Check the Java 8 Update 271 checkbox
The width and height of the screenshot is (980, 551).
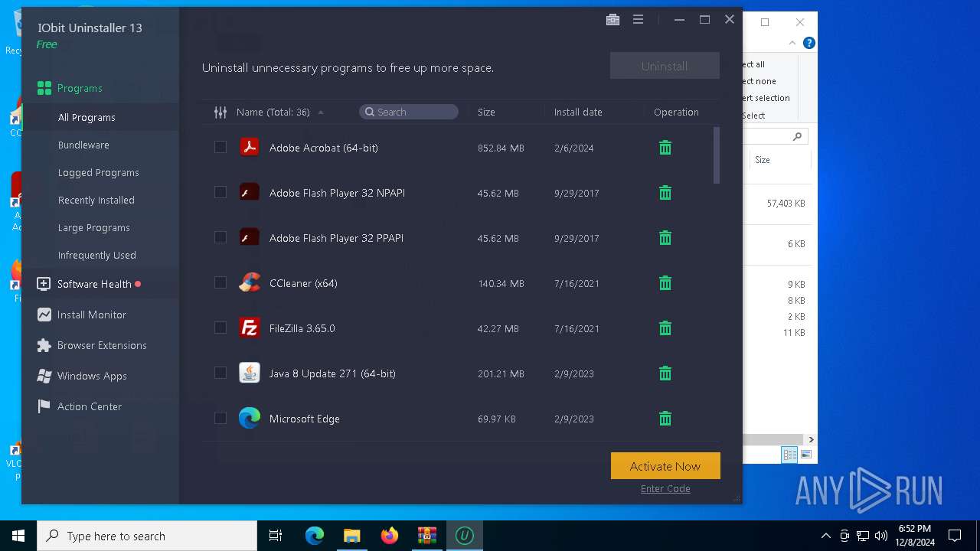220,373
